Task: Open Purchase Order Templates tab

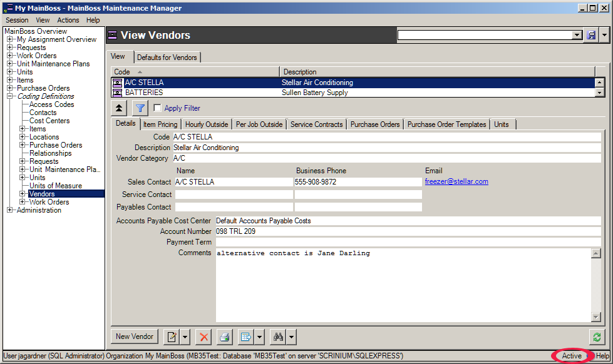Action: coord(446,124)
